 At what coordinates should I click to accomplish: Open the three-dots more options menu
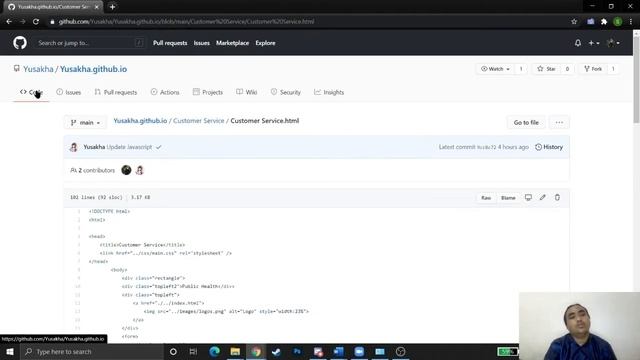coord(559,122)
